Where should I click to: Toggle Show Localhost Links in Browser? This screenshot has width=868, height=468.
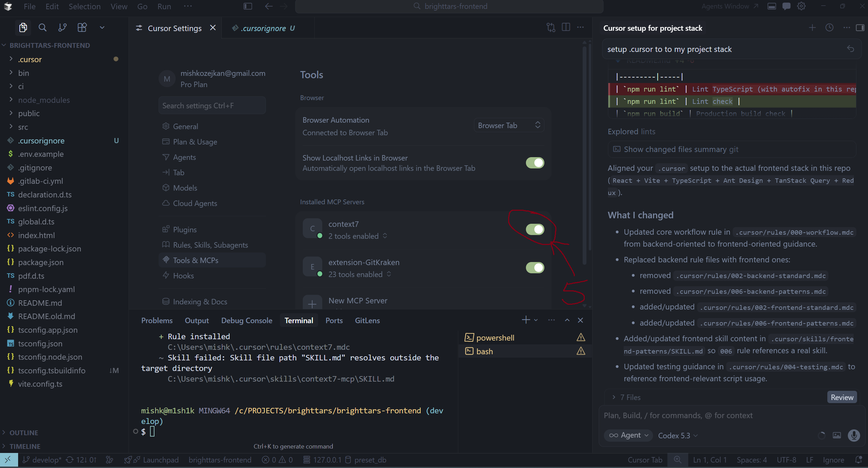click(x=535, y=163)
